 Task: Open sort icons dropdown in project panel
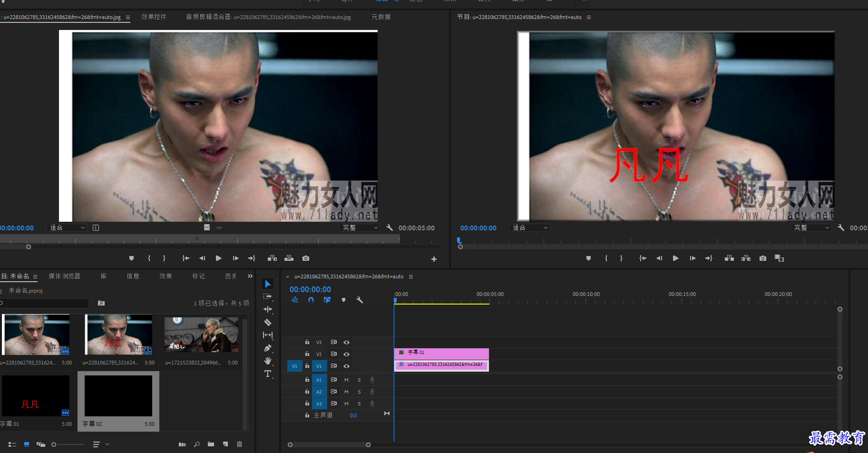(x=100, y=444)
